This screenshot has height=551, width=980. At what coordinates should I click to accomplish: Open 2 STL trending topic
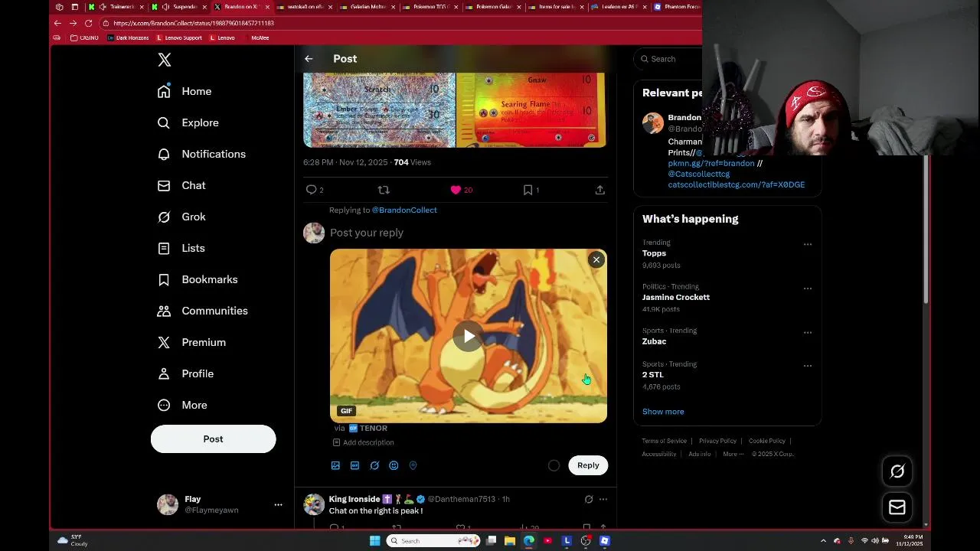tap(653, 375)
